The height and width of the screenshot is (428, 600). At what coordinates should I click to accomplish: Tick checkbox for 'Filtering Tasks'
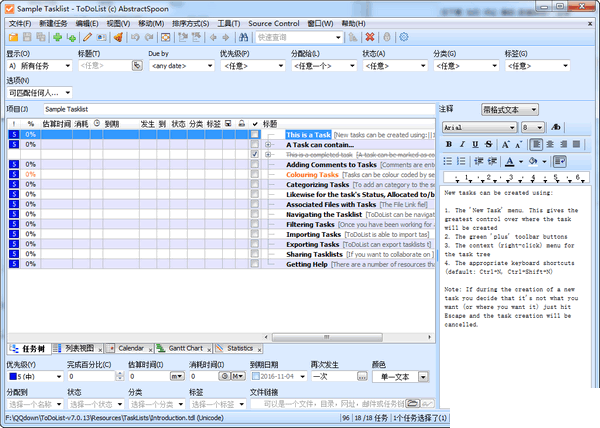(254, 224)
